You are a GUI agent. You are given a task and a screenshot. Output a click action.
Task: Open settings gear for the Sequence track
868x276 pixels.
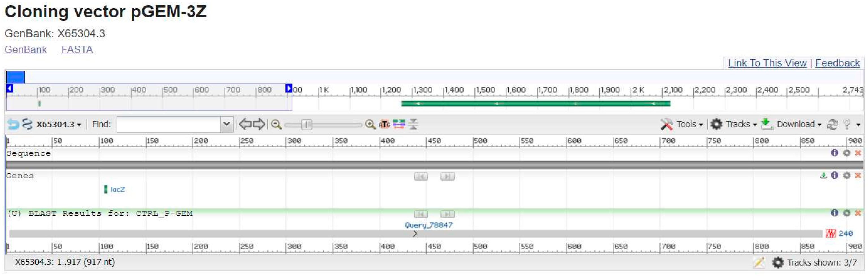[x=847, y=153]
